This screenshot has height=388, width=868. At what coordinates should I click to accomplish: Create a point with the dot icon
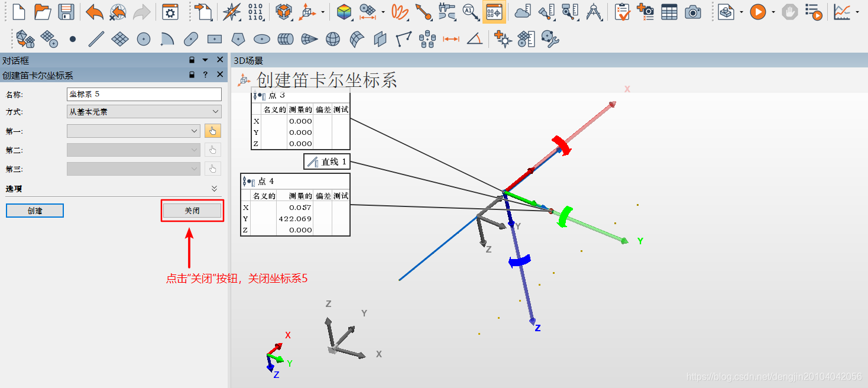pos(73,39)
